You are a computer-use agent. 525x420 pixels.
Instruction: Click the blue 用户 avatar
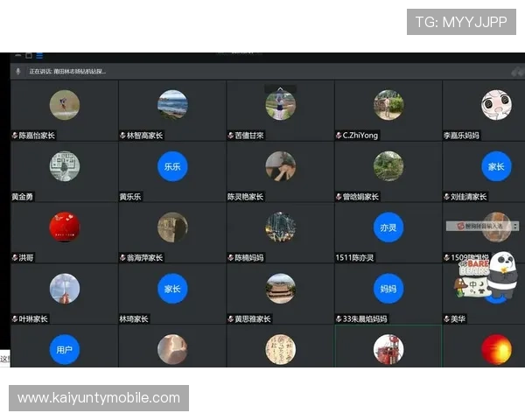(65, 348)
